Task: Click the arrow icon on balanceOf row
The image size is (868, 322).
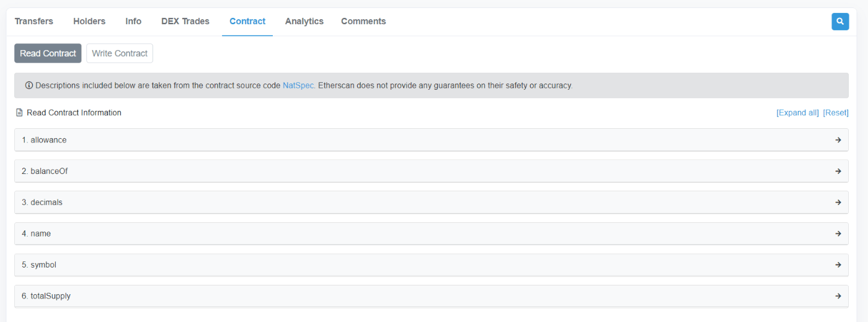Action: click(838, 171)
